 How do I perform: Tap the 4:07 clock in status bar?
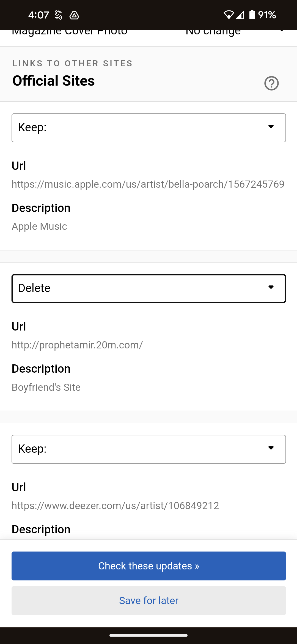pyautogui.click(x=38, y=15)
